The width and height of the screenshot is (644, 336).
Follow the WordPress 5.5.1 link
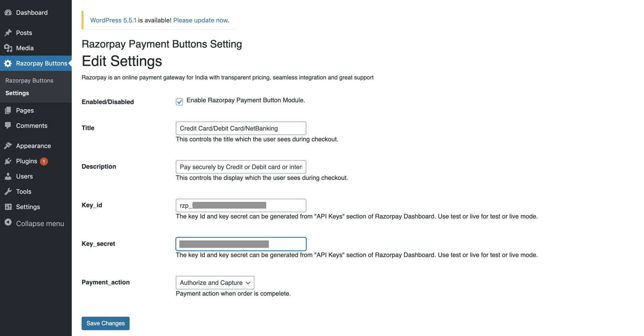113,20
